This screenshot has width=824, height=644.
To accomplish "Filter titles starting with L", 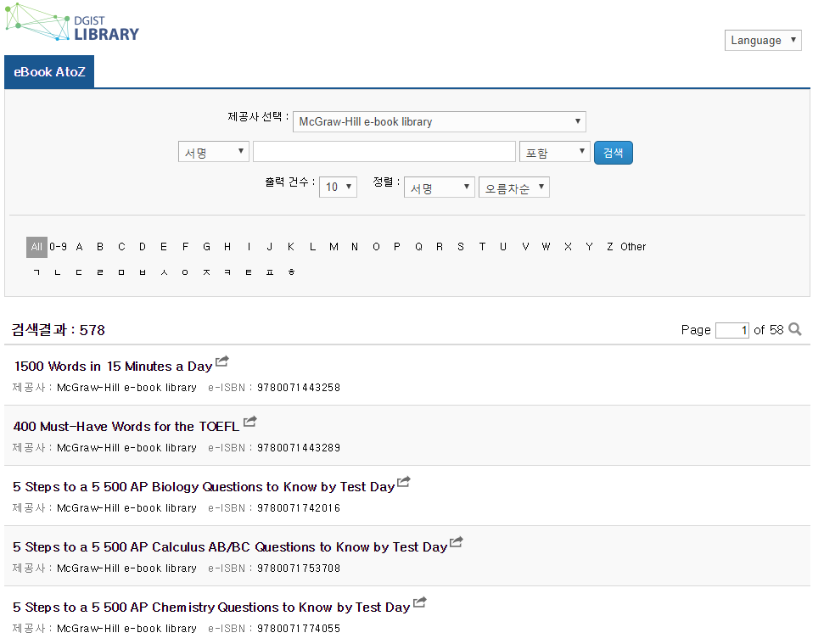I will point(312,247).
